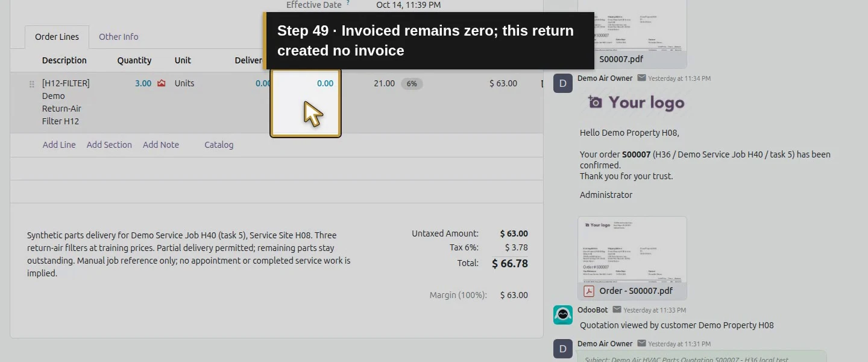Click the Margin (100%) value $ 63.00

click(514, 295)
